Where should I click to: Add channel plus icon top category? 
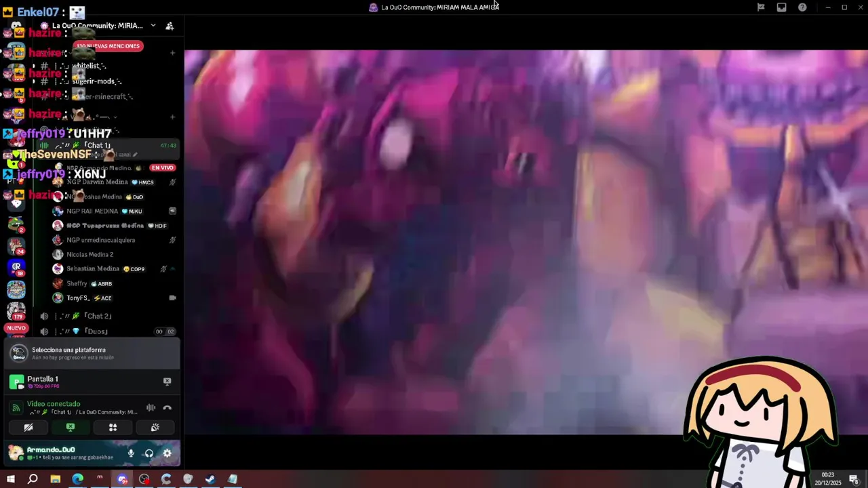click(173, 53)
